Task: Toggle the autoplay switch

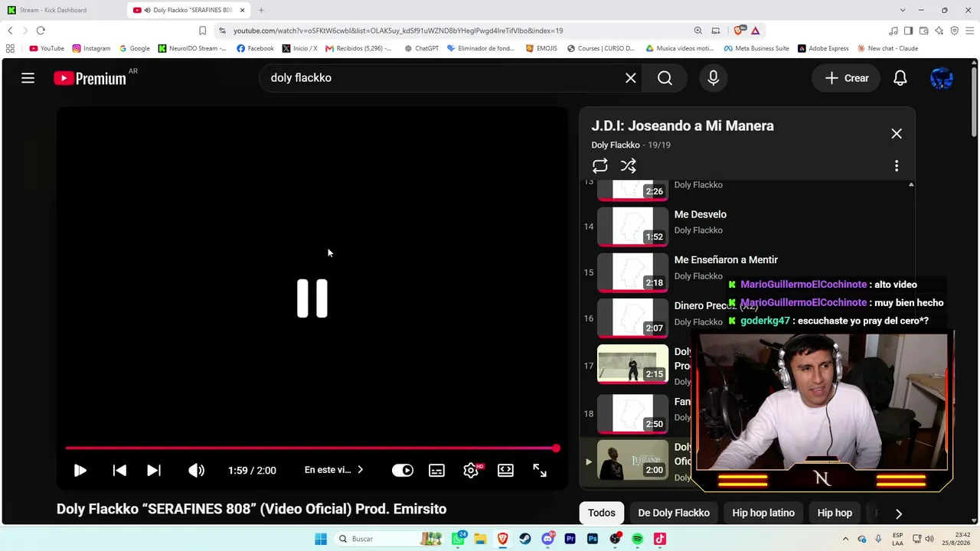Action: pos(403,471)
